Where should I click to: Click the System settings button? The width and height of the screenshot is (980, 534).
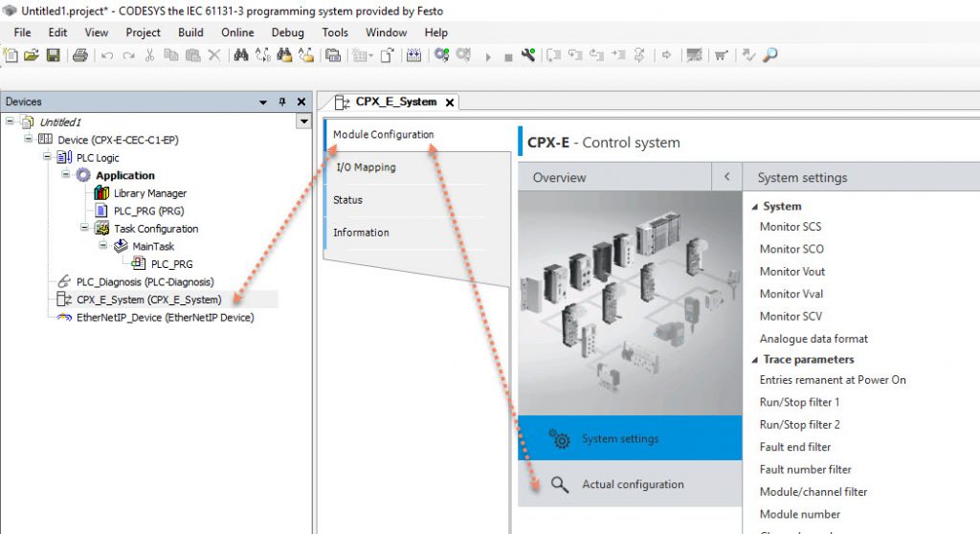point(630,438)
